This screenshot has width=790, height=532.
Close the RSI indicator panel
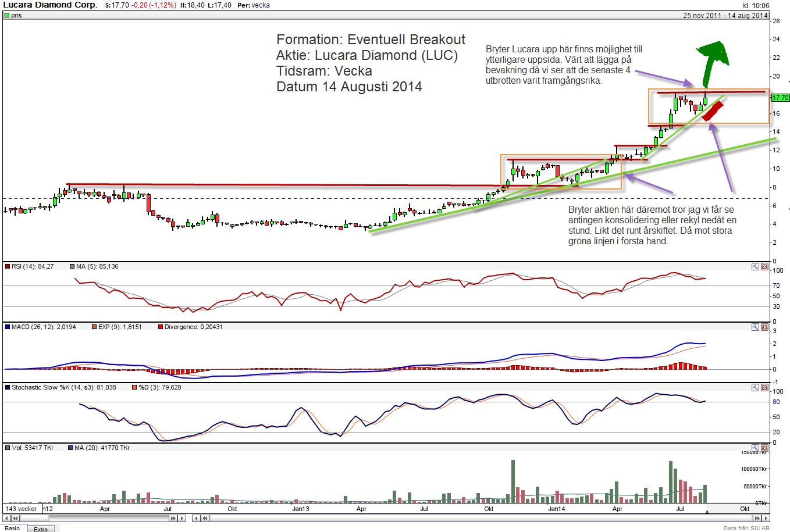pos(764,267)
